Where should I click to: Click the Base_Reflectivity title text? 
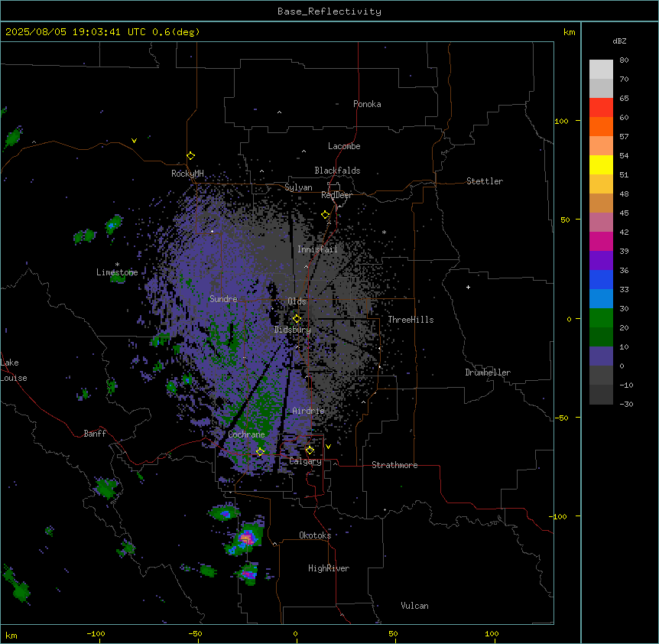[329, 11]
